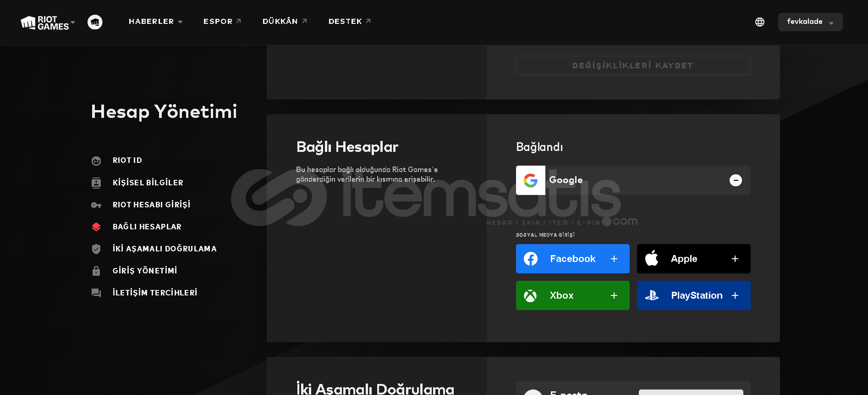
Task: Select BAĞLI HESAPLAR in sidebar
Action: (x=147, y=227)
